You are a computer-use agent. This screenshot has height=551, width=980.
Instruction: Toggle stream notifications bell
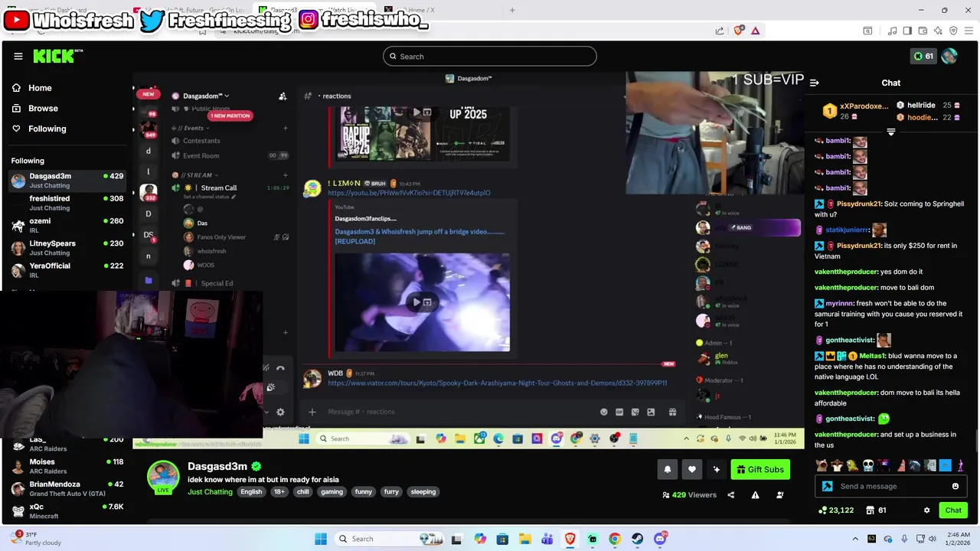668,469
